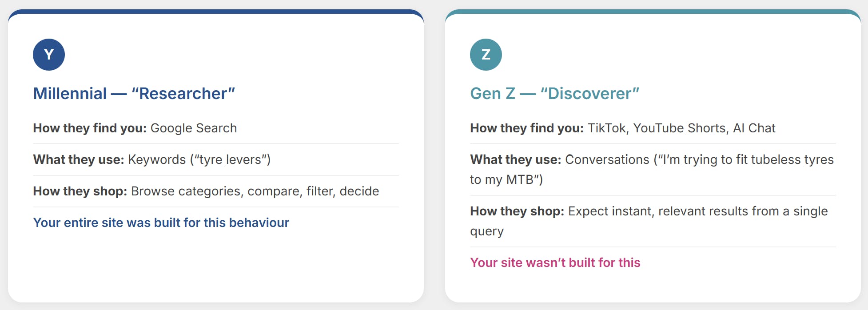Click the dark blue top border of Millennial card
The width and height of the screenshot is (868, 310).
tap(216, 12)
